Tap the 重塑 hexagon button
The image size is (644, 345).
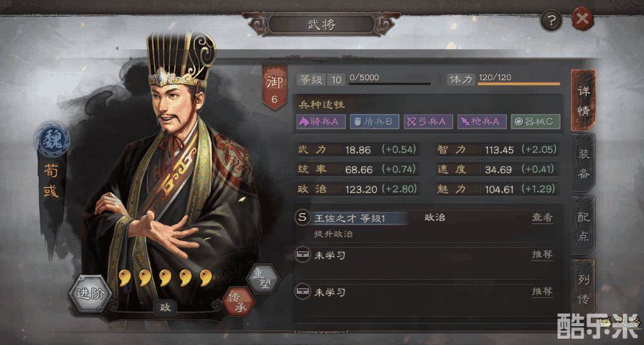pos(264,279)
